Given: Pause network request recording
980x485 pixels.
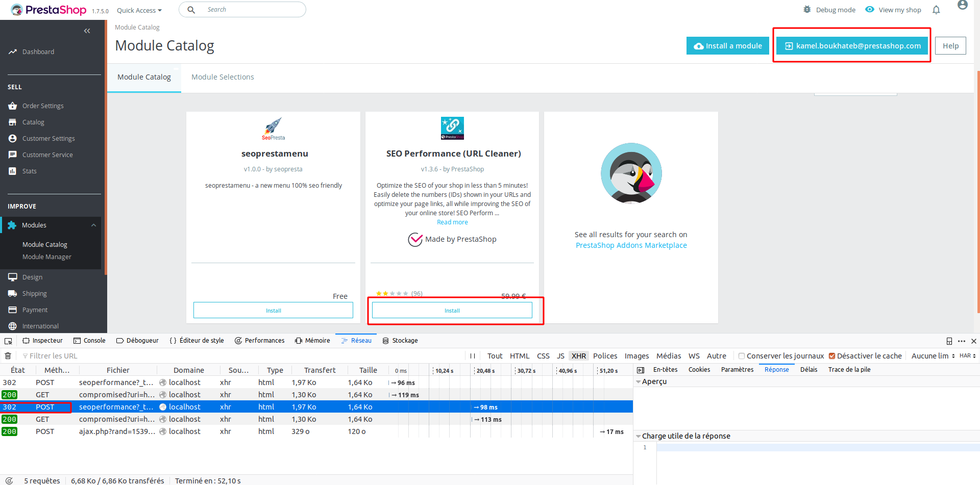Looking at the screenshot, I should (473, 355).
